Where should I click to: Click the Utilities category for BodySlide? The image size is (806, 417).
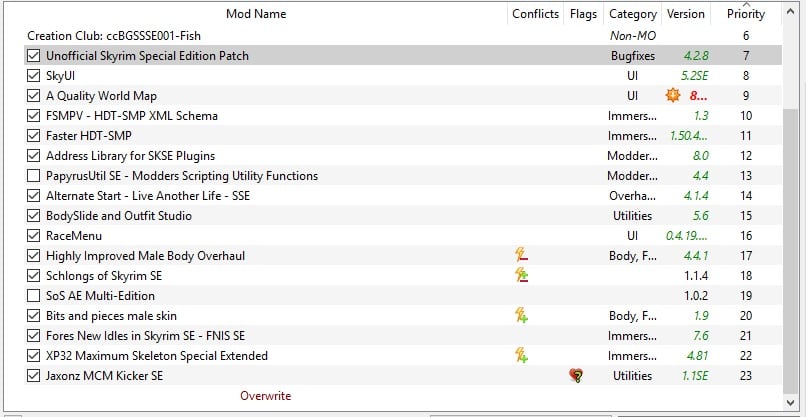(x=633, y=215)
